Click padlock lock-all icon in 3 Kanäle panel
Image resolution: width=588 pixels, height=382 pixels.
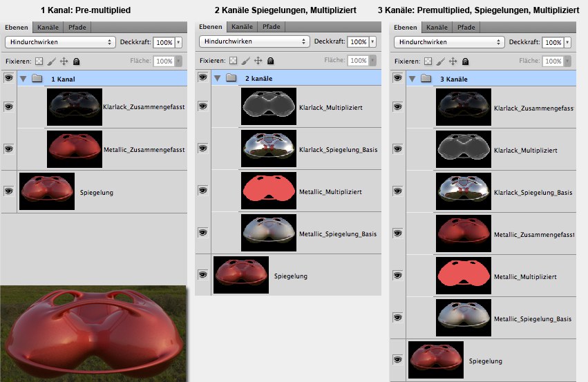[x=465, y=61]
